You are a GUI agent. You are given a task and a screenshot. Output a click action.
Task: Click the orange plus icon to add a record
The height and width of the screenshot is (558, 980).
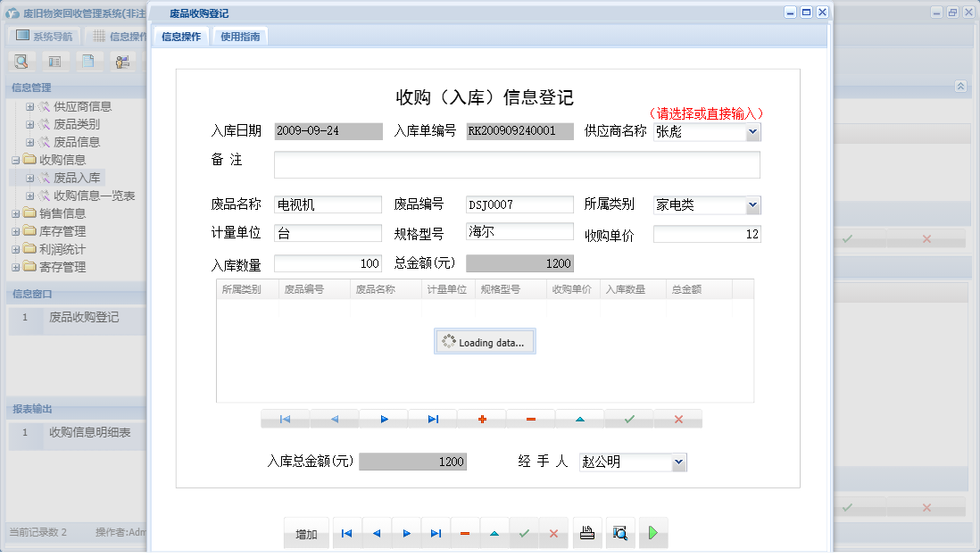482,419
